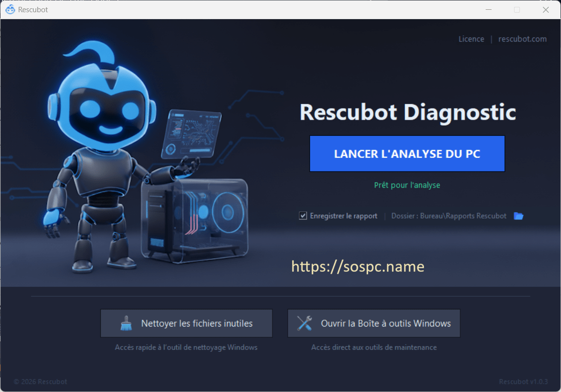Click 'Accès direct aux outils de maintenance' text
This screenshot has height=392, width=561.
[374, 348]
